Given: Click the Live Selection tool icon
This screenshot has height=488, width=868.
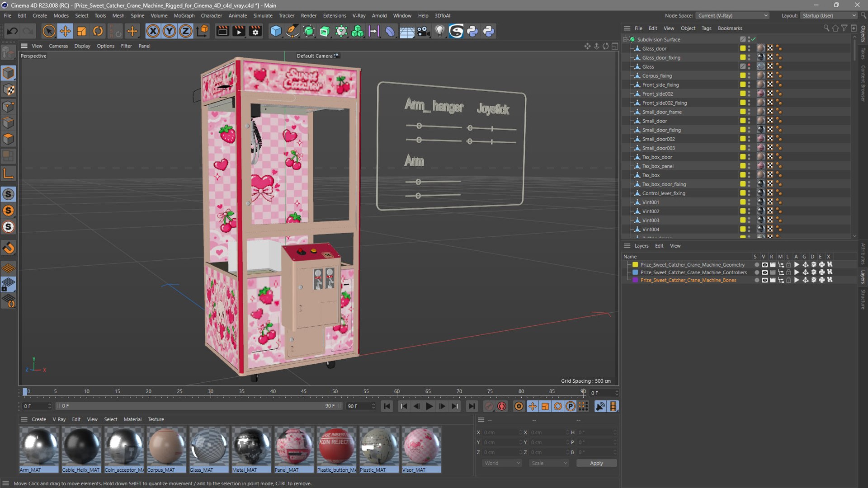Looking at the screenshot, I should point(48,31).
